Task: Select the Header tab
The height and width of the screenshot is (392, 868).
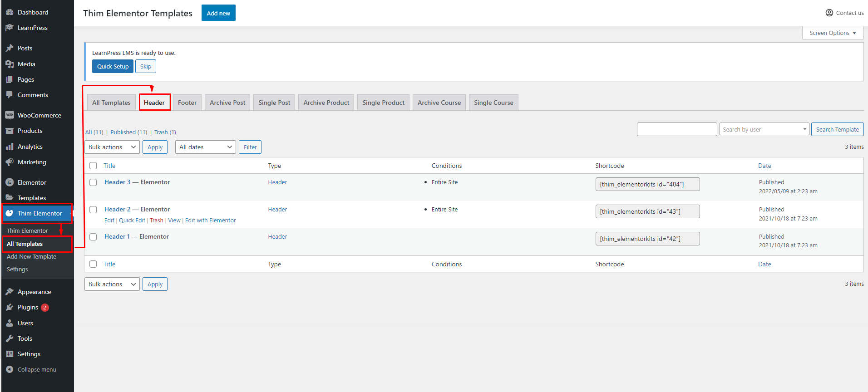Action: [x=154, y=103]
